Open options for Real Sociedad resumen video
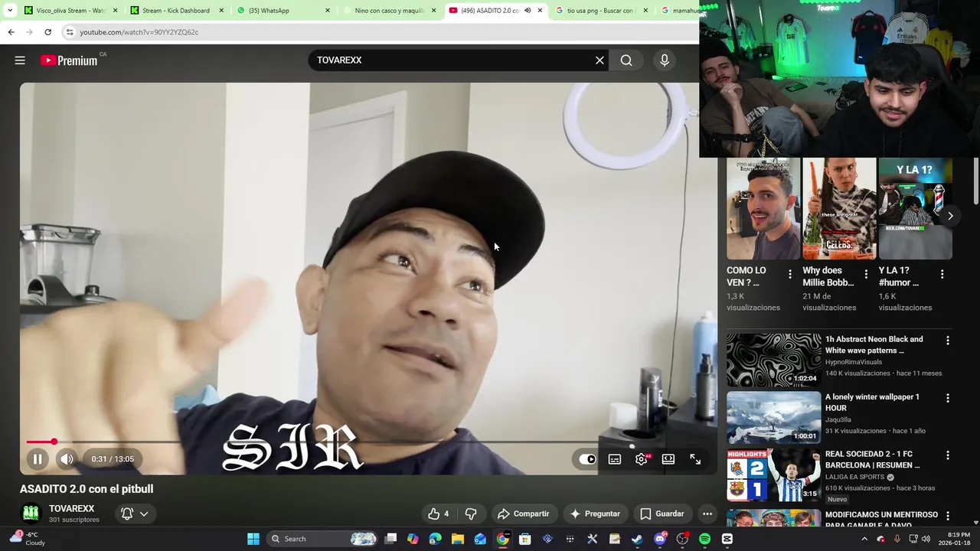Viewport: 980px width, 551px height. click(x=948, y=455)
